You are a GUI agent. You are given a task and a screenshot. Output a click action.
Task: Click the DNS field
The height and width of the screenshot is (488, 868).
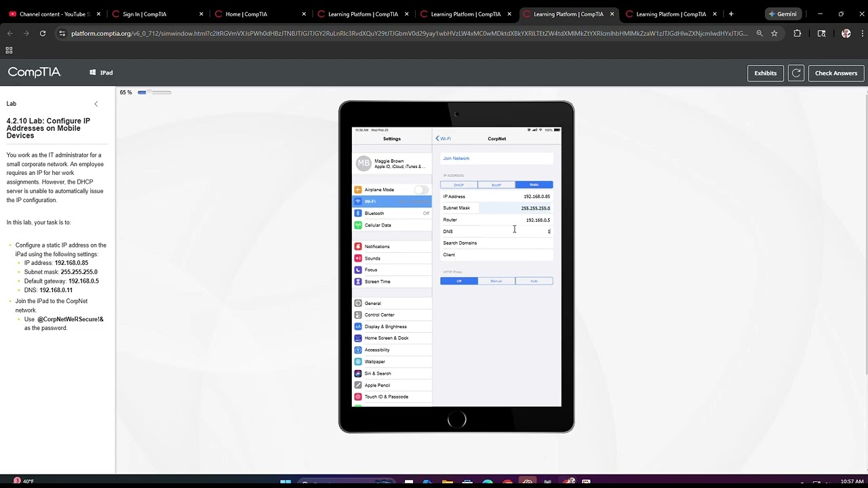click(x=496, y=231)
